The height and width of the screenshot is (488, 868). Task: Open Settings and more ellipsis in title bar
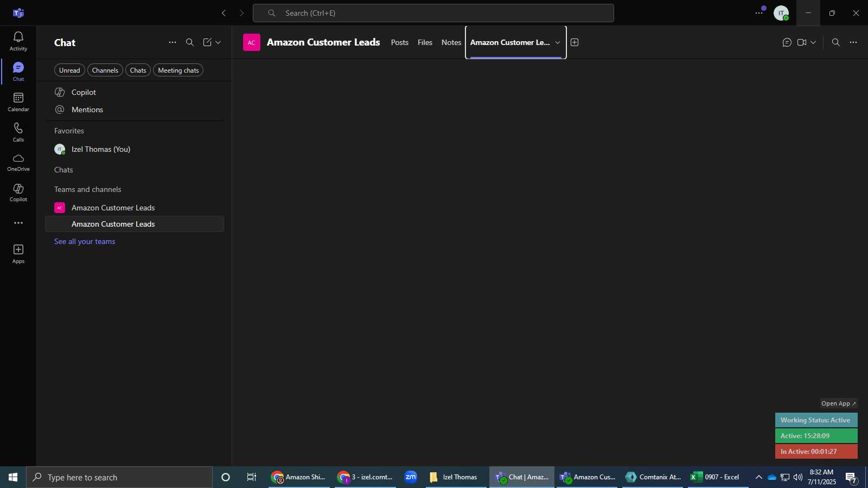click(x=759, y=13)
